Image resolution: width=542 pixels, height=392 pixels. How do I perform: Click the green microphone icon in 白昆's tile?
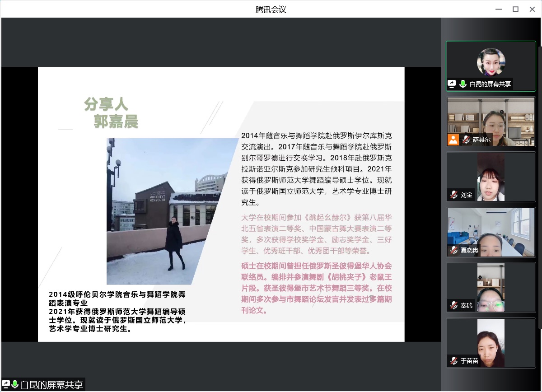tap(463, 84)
